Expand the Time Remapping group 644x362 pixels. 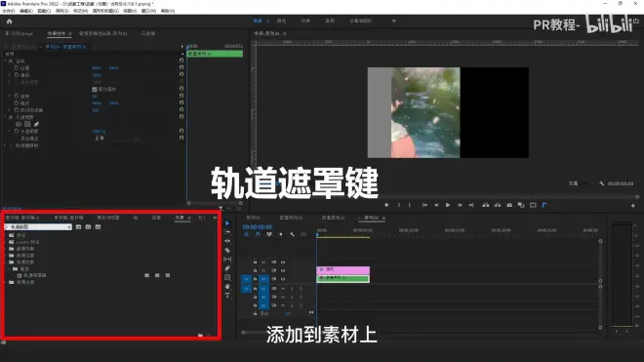(x=5, y=145)
